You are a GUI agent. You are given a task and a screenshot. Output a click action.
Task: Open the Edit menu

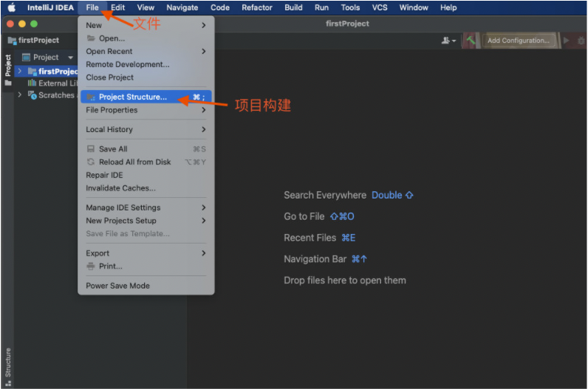pyautogui.click(x=117, y=7)
